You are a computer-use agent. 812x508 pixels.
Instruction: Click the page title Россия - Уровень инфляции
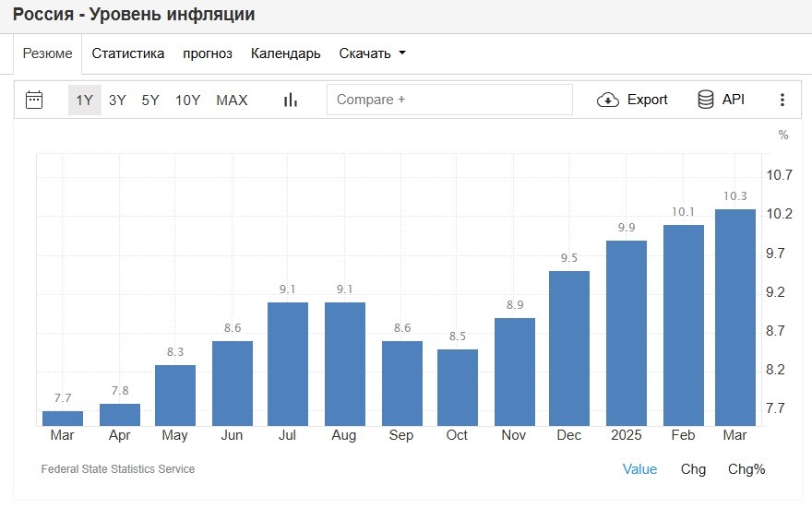point(134,15)
